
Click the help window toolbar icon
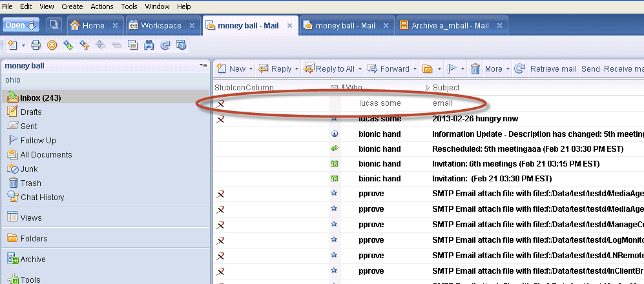[181, 45]
